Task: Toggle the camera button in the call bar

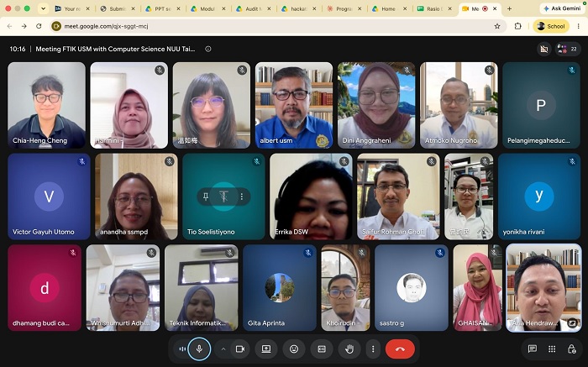Action: (240, 349)
